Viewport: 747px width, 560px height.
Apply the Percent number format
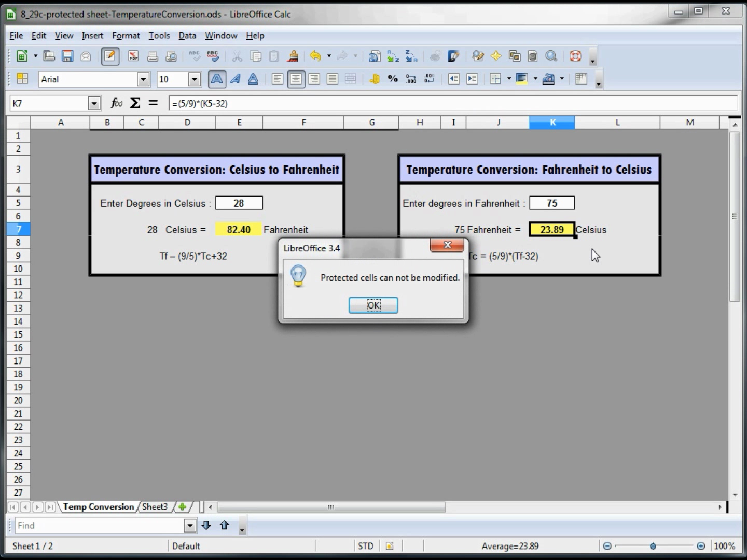[x=393, y=79]
